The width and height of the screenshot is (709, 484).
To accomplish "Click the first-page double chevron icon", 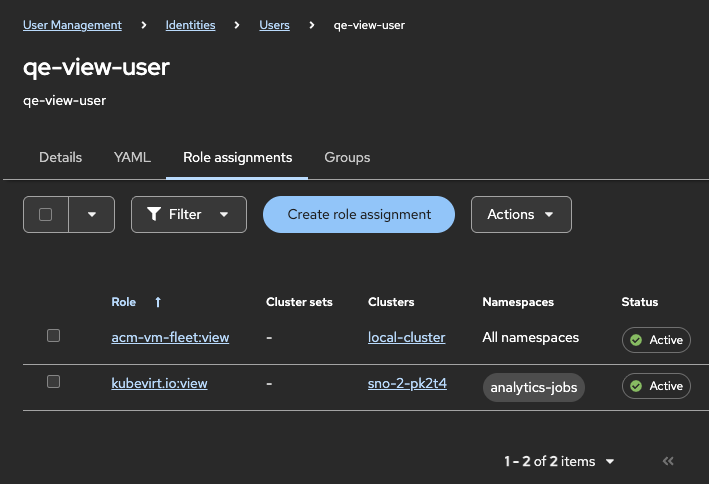I will [x=668, y=461].
